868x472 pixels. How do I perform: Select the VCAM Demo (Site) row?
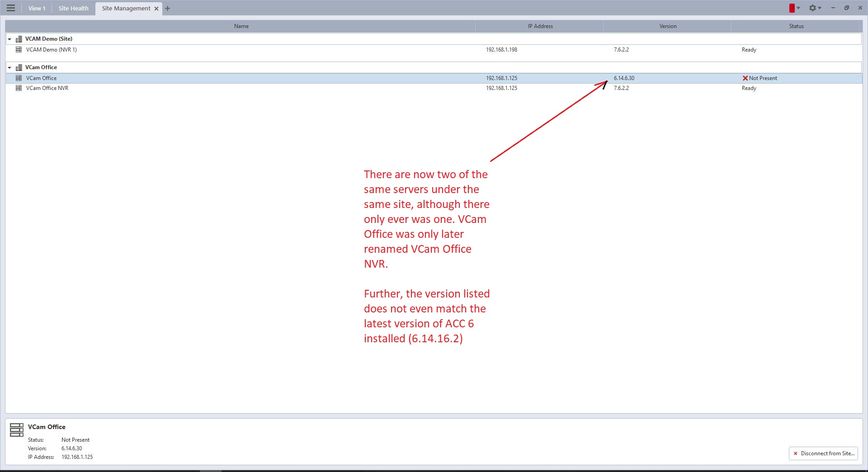[x=434, y=39]
